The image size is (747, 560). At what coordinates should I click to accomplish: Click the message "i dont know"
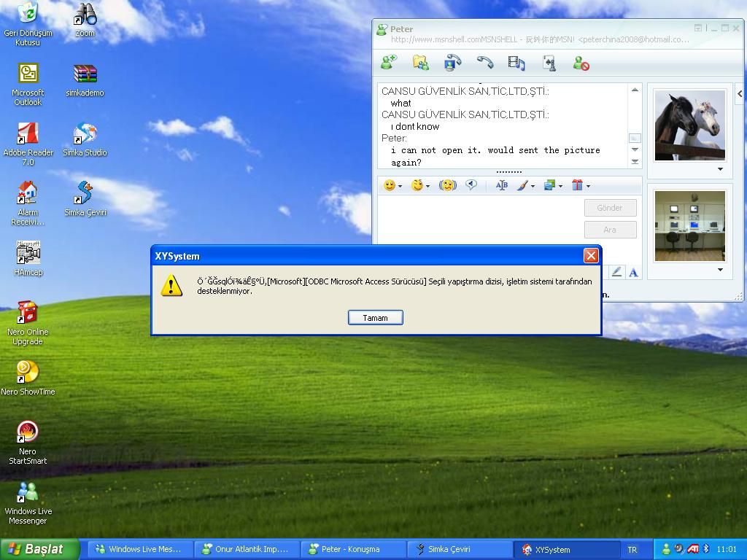tap(415, 126)
